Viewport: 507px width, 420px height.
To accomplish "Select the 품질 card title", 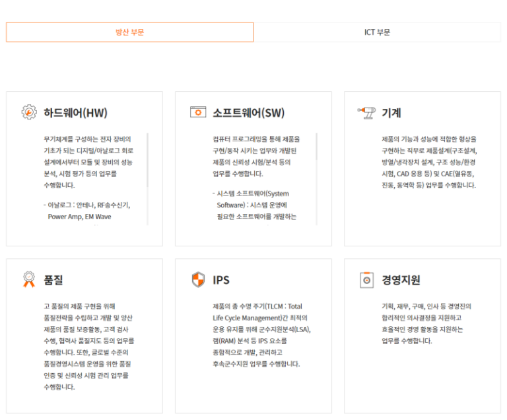I will coord(54,280).
